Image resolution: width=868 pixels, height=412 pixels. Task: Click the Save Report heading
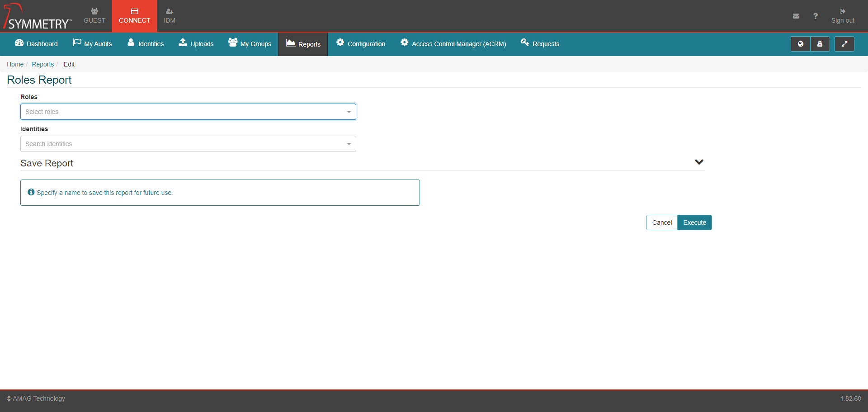tap(47, 163)
